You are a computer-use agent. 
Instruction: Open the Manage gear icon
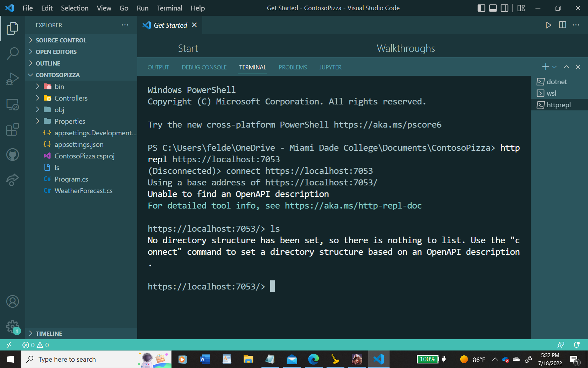pyautogui.click(x=13, y=327)
